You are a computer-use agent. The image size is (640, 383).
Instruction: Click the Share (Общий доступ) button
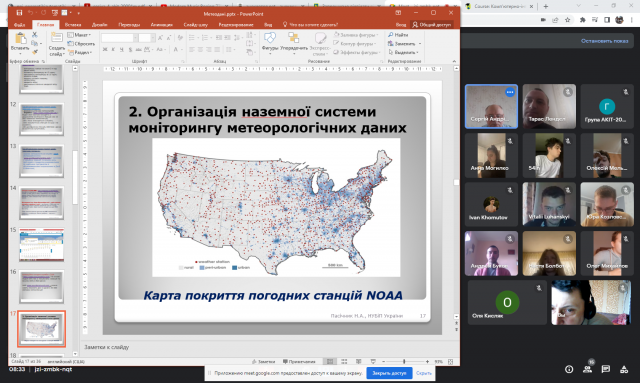click(432, 24)
